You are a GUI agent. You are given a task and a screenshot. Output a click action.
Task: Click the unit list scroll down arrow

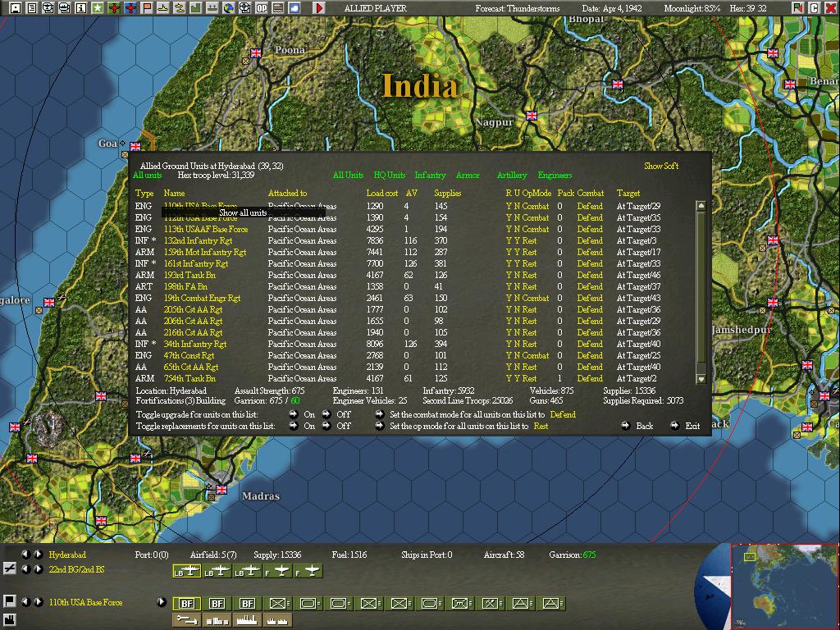pos(701,379)
